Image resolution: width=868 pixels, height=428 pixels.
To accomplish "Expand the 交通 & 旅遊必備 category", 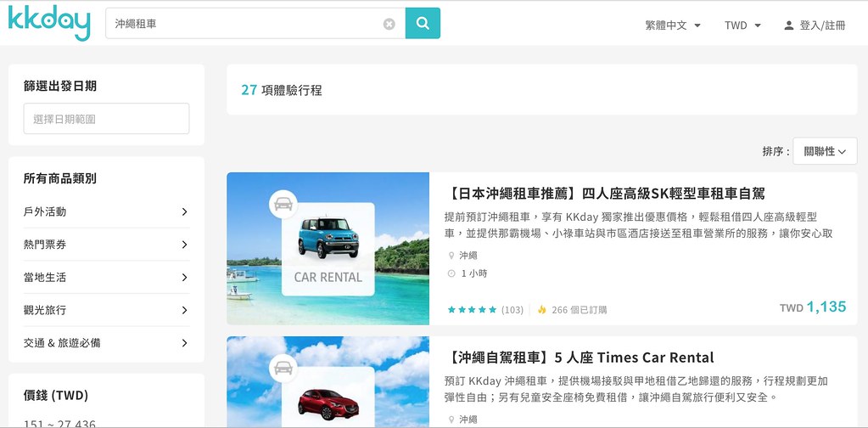I will [106, 343].
